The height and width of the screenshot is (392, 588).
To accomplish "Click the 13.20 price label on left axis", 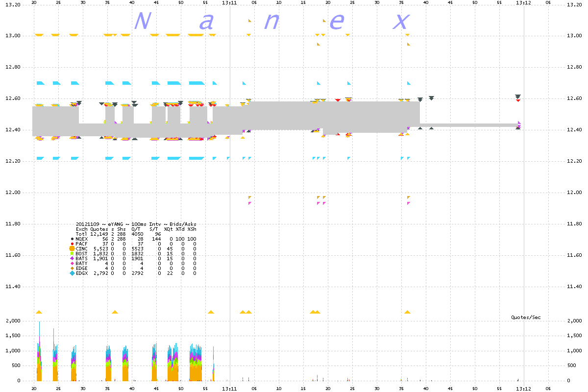I will click(12, 4).
